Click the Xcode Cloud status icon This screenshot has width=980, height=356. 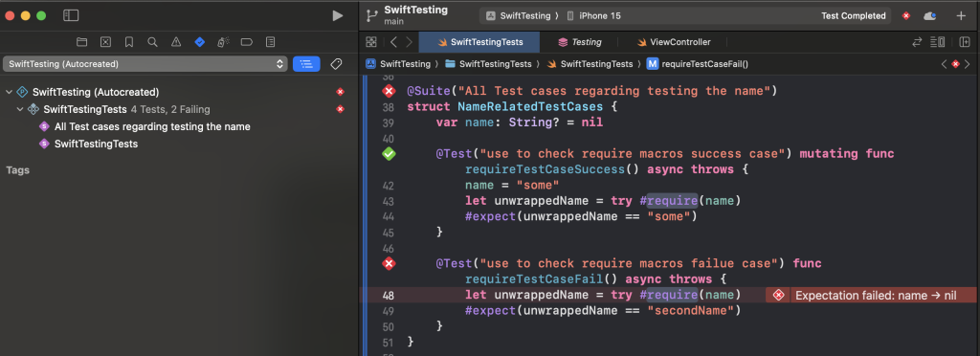click(930, 15)
